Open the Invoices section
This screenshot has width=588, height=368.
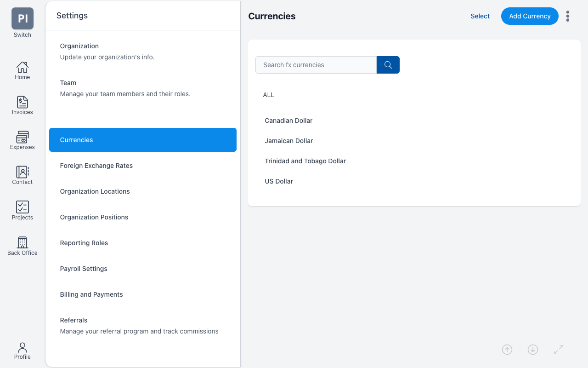click(x=22, y=105)
